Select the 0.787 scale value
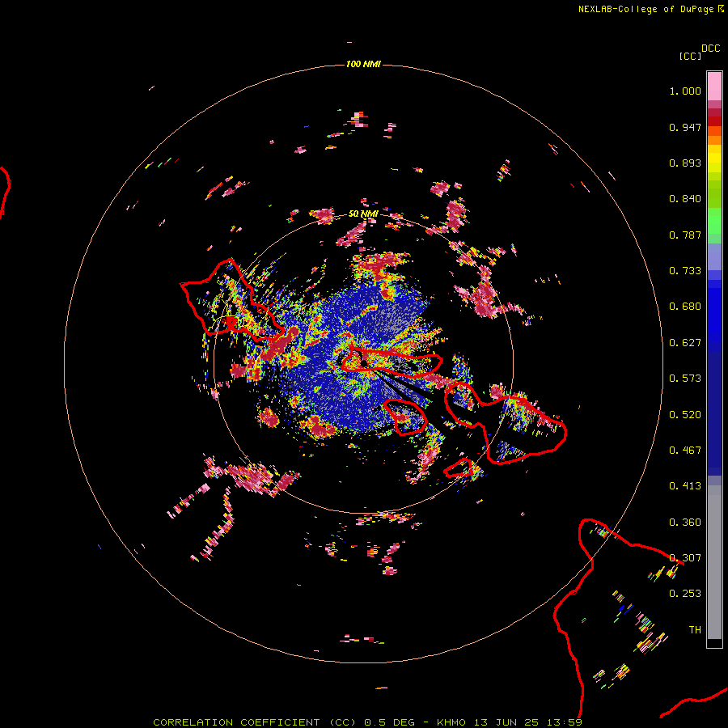The height and width of the screenshot is (728, 728). tap(685, 235)
